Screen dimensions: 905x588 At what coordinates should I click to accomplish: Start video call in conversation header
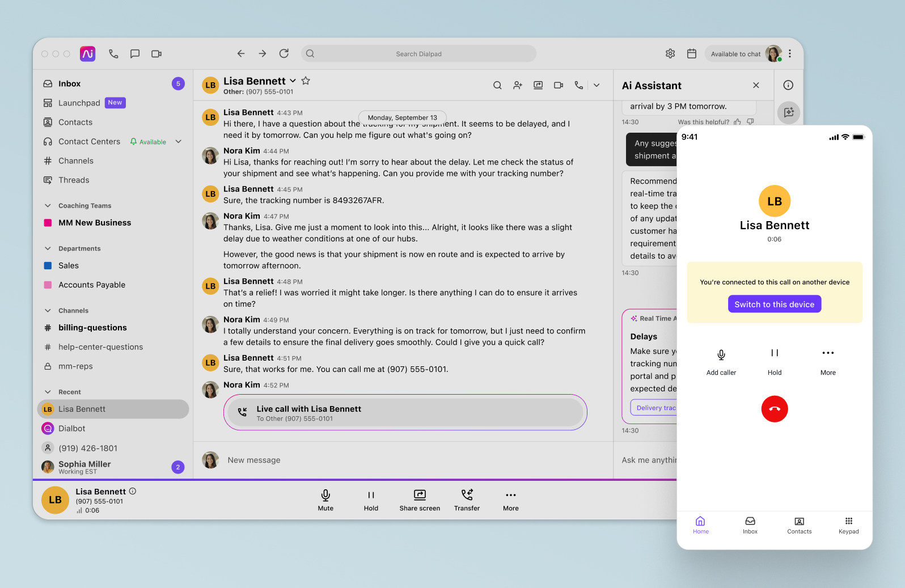click(x=559, y=85)
